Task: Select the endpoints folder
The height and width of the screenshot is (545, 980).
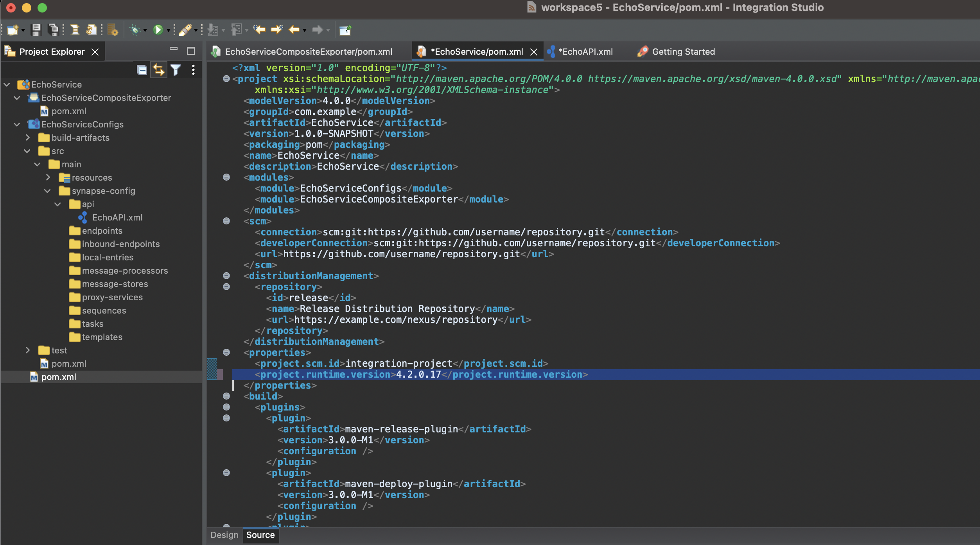Action: click(102, 231)
